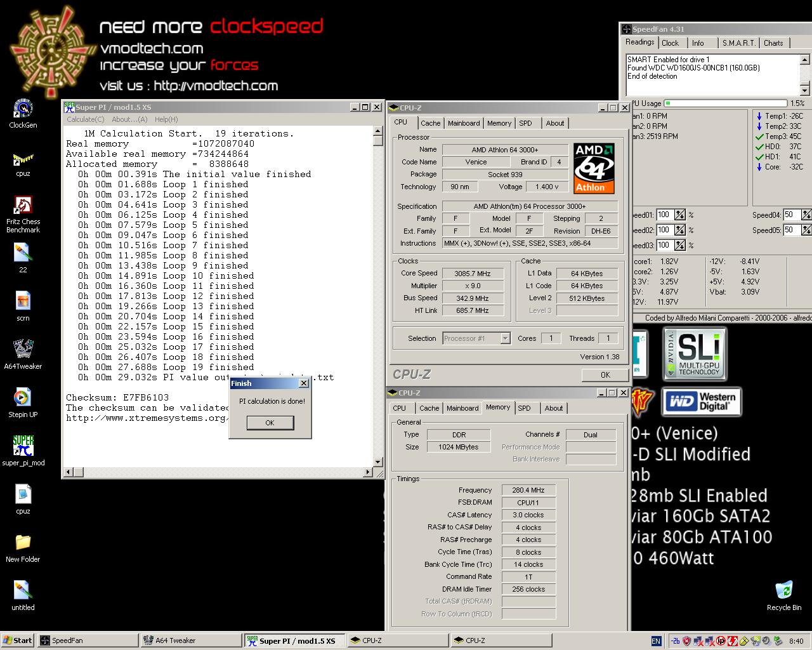This screenshot has height=650, width=812.
Task: Click the SpeedFan CPU Usage progress bar
Action: [725, 103]
